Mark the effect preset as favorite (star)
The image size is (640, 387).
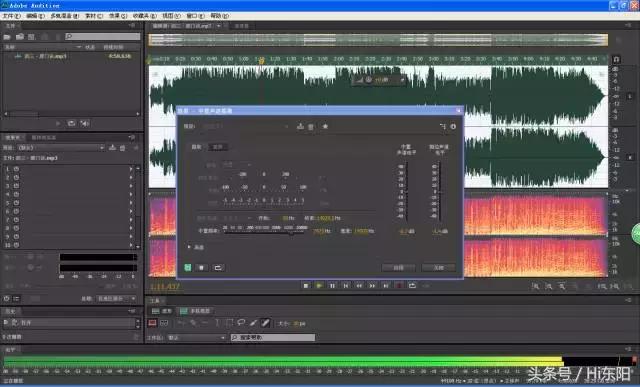pyautogui.click(x=325, y=127)
